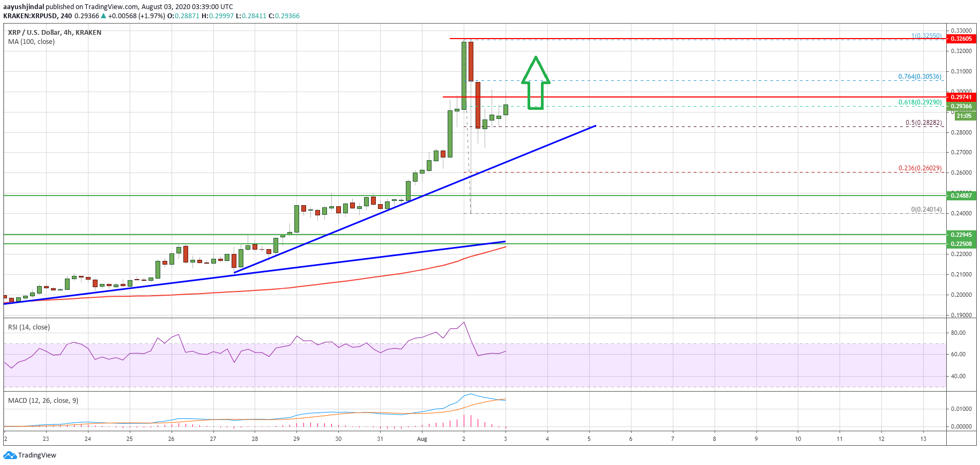Click the MACD (12, 26, close, 9) label
This screenshot has width=980, height=465.
tap(43, 400)
